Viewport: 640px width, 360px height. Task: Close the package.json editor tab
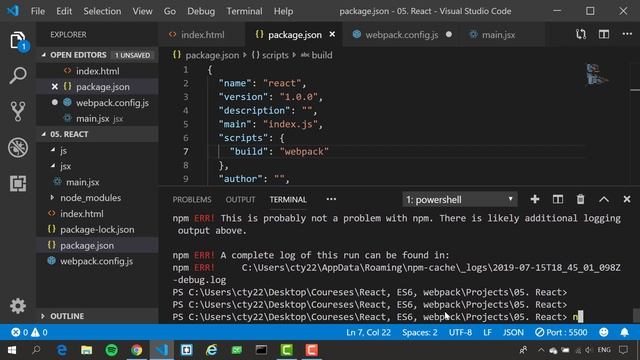coord(332,34)
